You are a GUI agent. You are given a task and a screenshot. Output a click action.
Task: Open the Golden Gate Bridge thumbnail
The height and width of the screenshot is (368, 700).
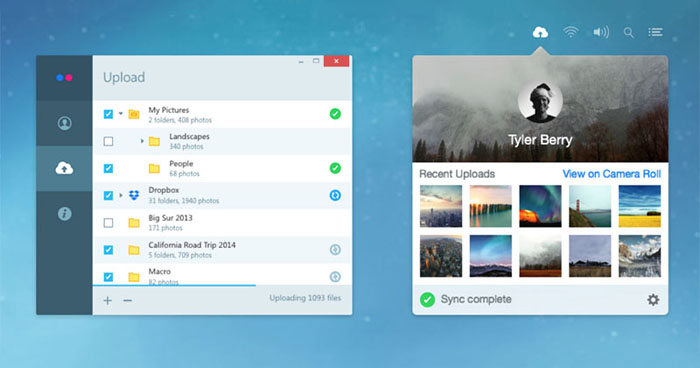click(x=590, y=206)
